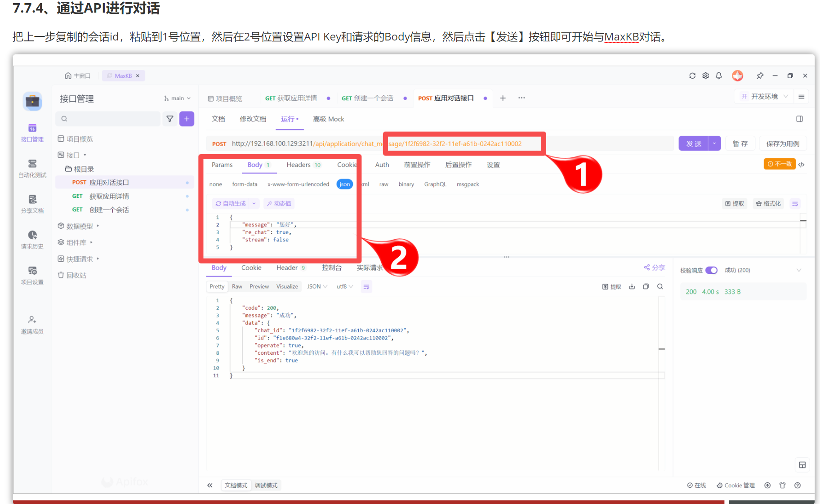Copy response body with copy icon
Screen dimensions: 820x504
[x=646, y=286]
